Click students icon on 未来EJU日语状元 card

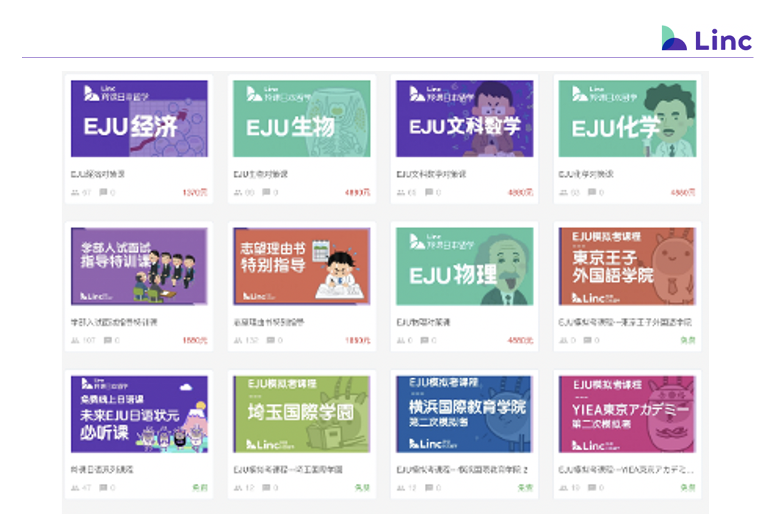point(75,488)
